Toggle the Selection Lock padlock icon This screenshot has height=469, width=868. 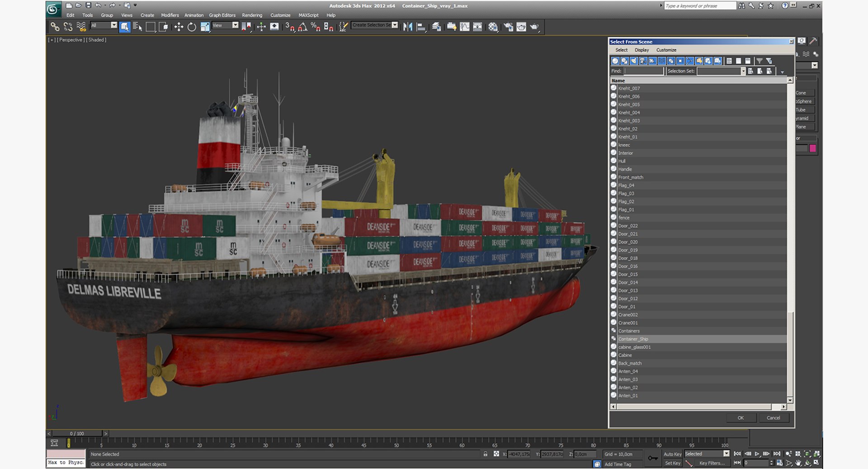click(x=486, y=454)
